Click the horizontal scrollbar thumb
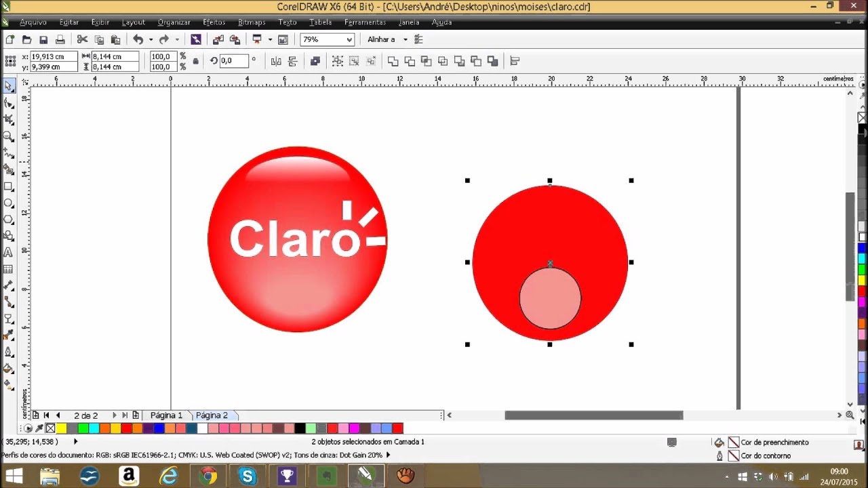This screenshot has height=488, width=868. point(593,415)
